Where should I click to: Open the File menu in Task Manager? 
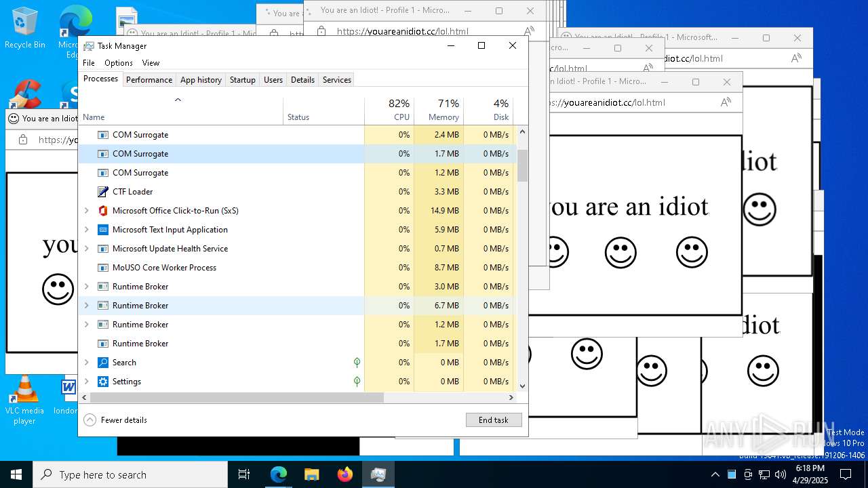point(89,63)
